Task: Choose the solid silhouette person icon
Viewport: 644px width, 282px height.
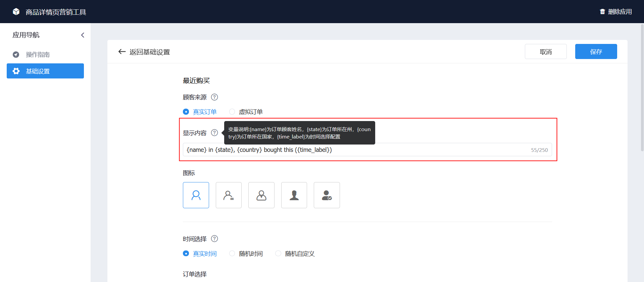Action: (x=294, y=195)
